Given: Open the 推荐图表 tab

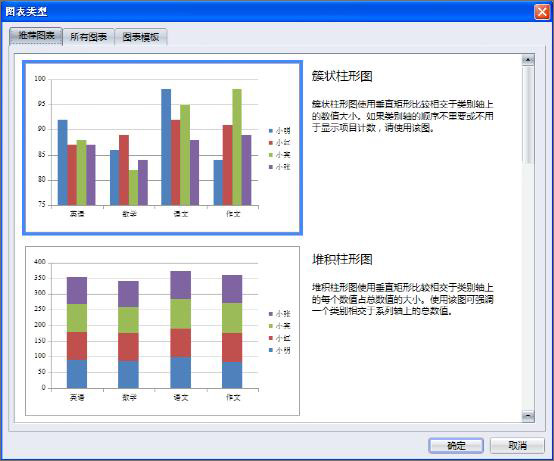Looking at the screenshot, I should (x=36, y=36).
